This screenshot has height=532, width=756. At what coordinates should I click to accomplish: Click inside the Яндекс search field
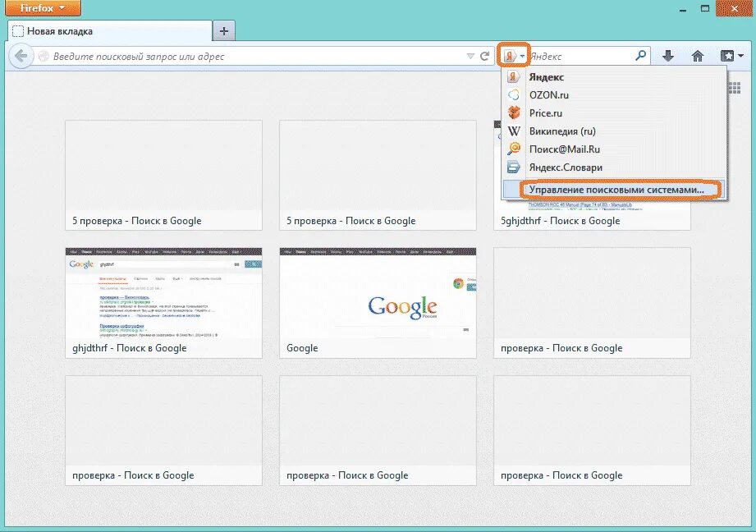click(x=581, y=57)
